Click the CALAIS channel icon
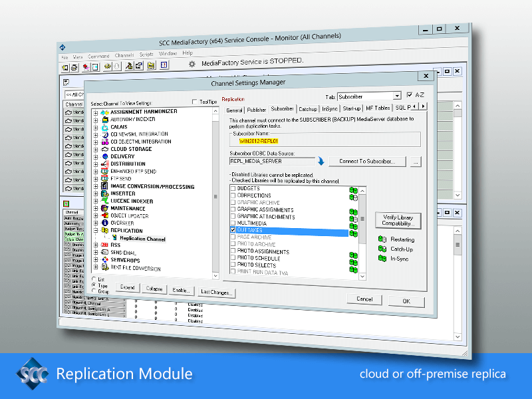 pos(105,127)
